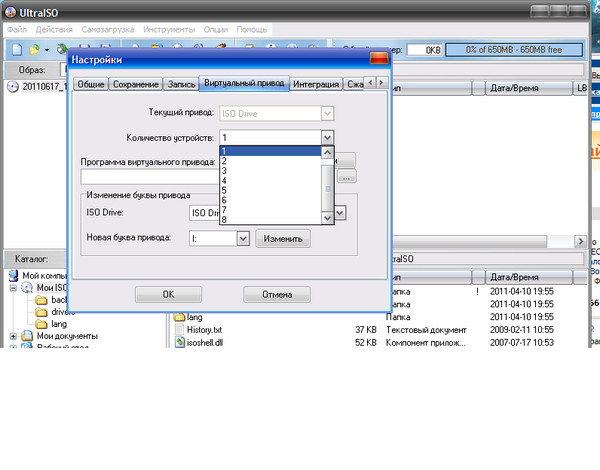
Task: Click the right arrow of the horizontal scrollbar
Action: (x=580, y=241)
